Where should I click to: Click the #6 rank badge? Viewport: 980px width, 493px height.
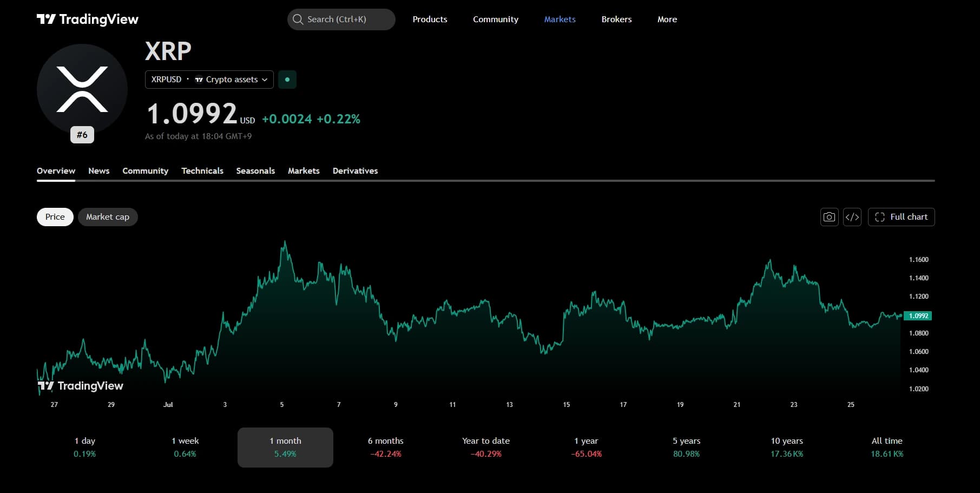click(82, 135)
